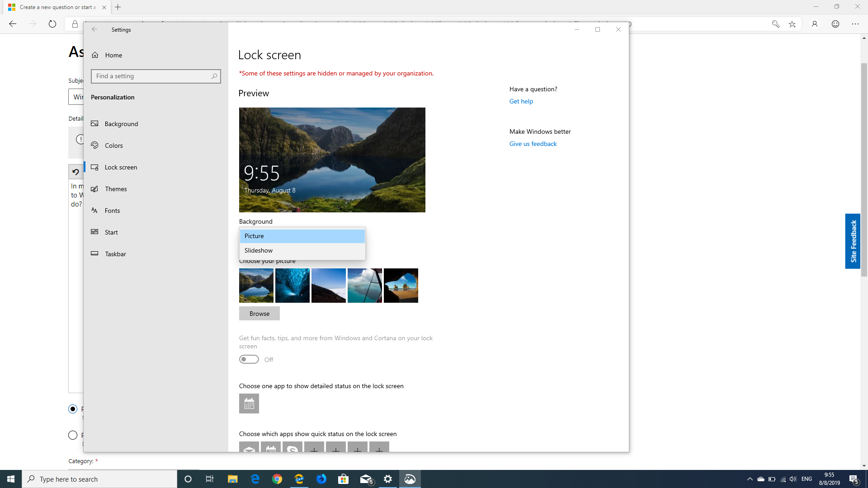
Task: Click browser feedback smiley icon
Action: 835,24
